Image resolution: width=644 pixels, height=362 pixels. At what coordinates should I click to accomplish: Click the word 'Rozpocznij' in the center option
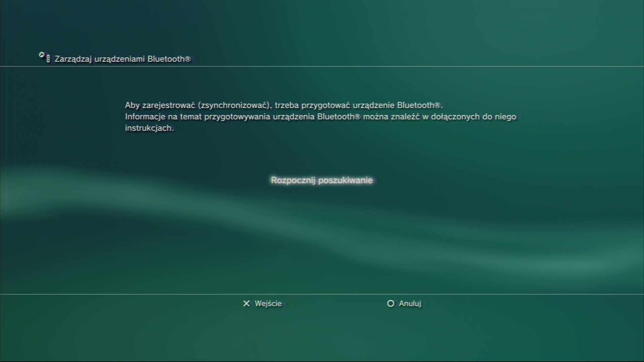[293, 180]
